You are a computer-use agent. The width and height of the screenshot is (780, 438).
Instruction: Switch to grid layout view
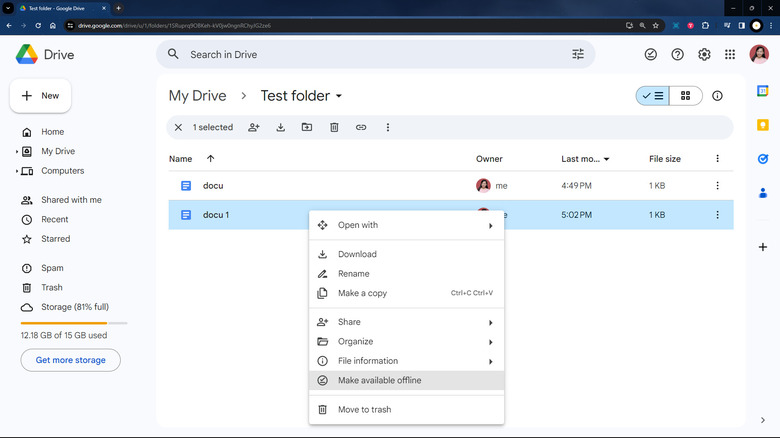click(686, 96)
